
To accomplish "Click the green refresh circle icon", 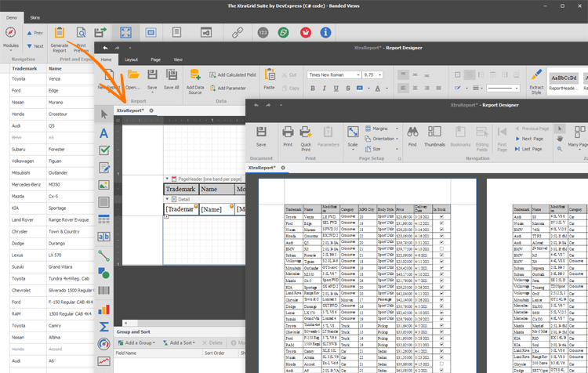I will click(x=284, y=33).
